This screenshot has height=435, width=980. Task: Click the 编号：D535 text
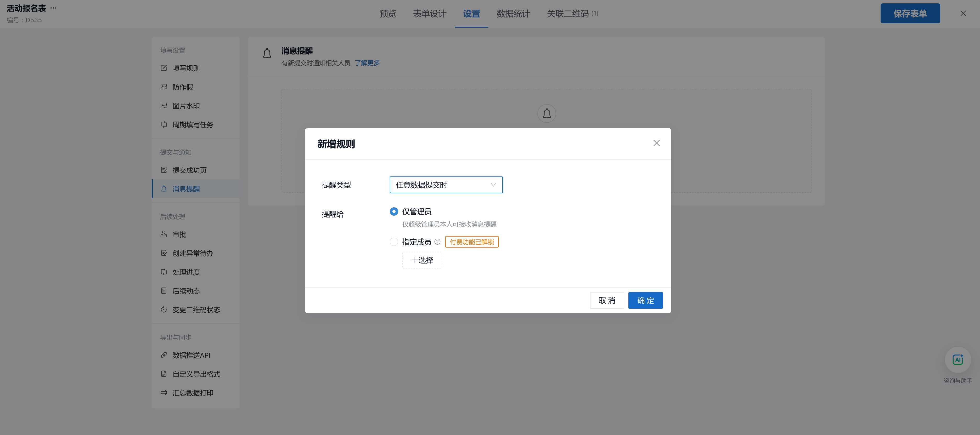[24, 20]
